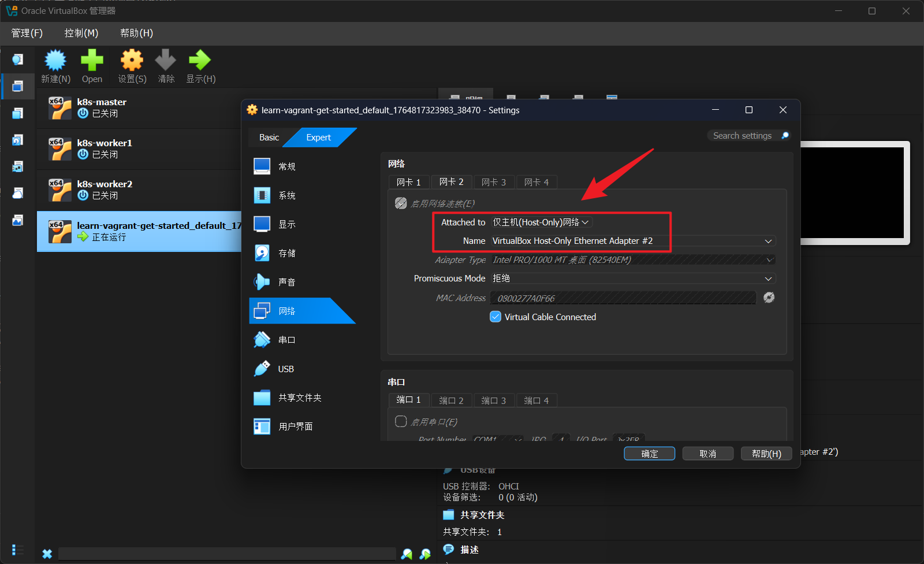Open the Promiscuous Mode dropdown
The image size is (924, 564).
pyautogui.click(x=632, y=279)
